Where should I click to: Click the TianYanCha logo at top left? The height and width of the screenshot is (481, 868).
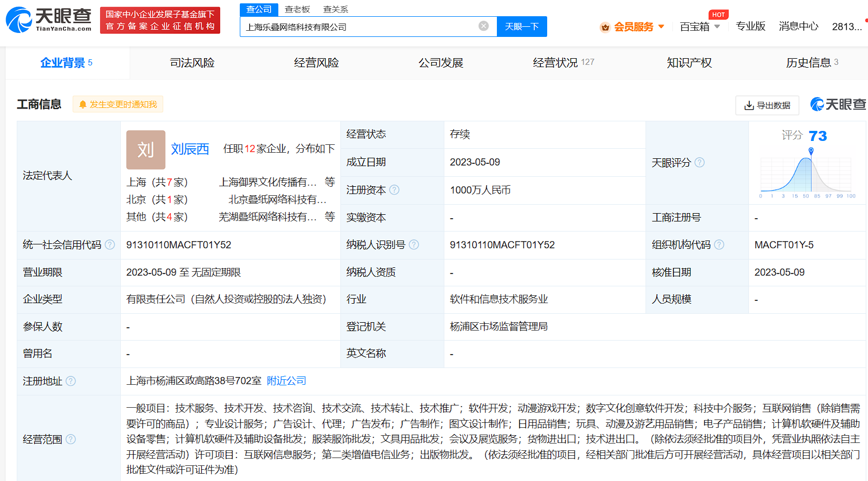tap(49, 20)
